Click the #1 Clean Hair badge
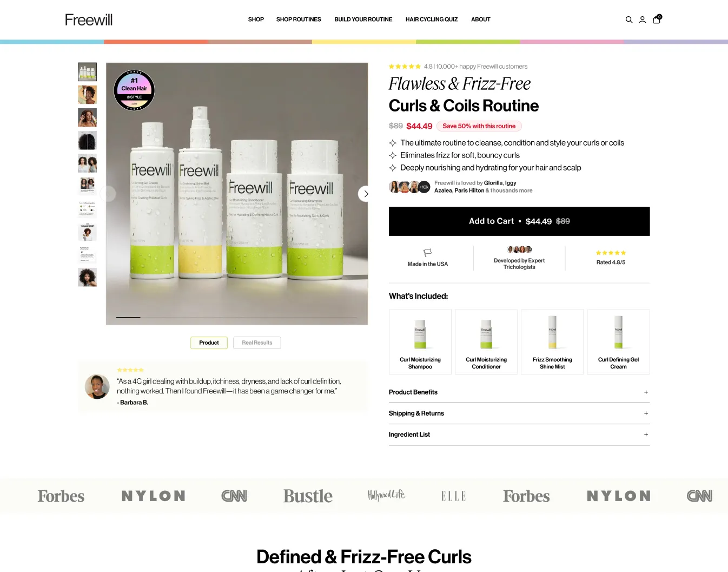 [134, 90]
